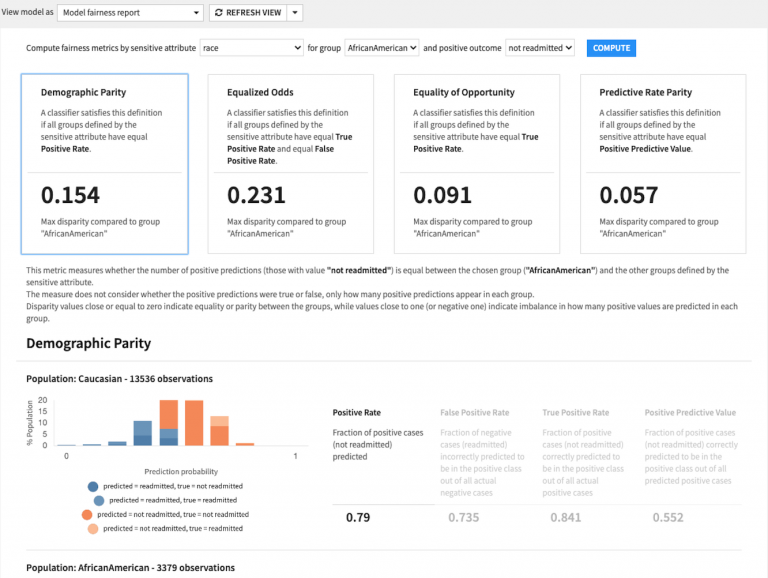Click the 'Prediction probability' axis label
The height and width of the screenshot is (578, 768).
point(181,472)
